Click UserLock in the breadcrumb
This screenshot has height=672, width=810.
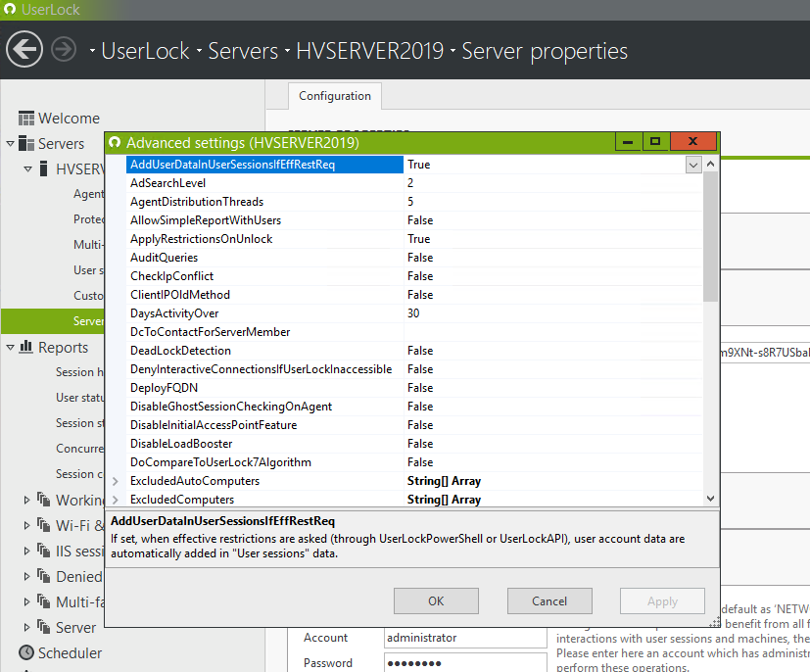(x=145, y=51)
